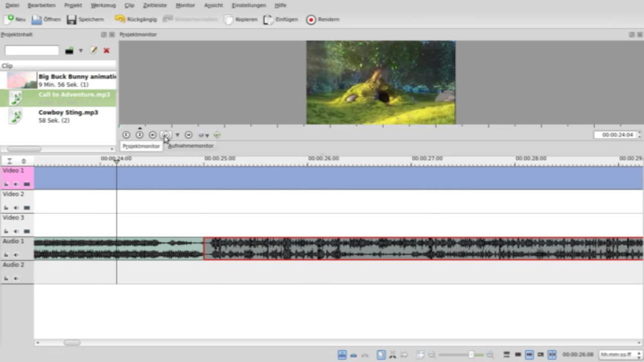Set zone start in project monitor
Screen dimensions: 644x362
126,135
